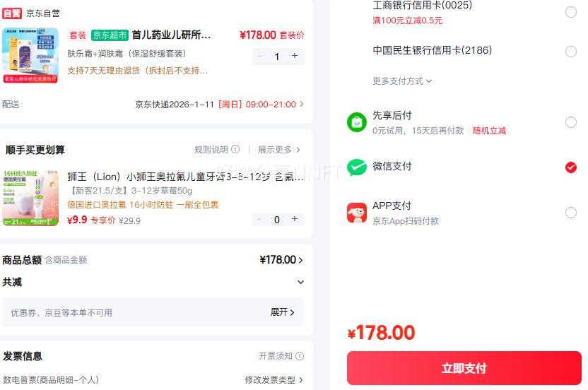Click info icon next to 规则说明
The height and width of the screenshot is (390, 588).
(235, 149)
